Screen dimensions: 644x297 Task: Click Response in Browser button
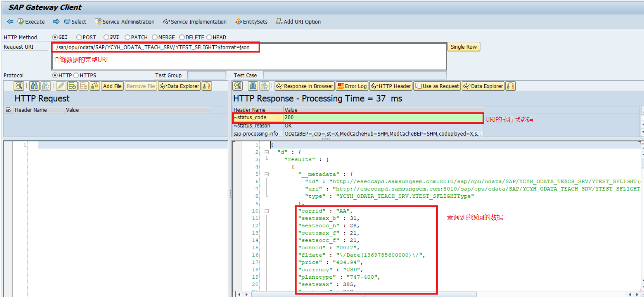[x=305, y=86]
